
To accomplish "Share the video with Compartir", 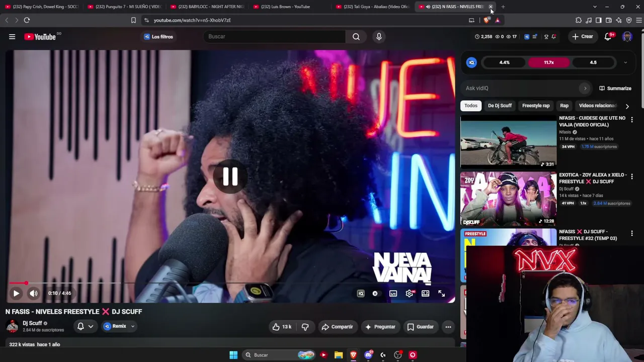I will (337, 327).
